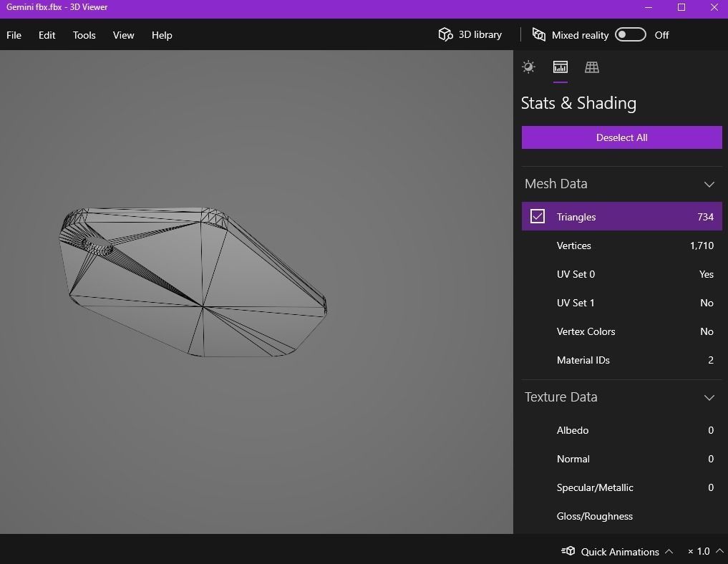Click the Quick Animations cube icon

(x=568, y=551)
